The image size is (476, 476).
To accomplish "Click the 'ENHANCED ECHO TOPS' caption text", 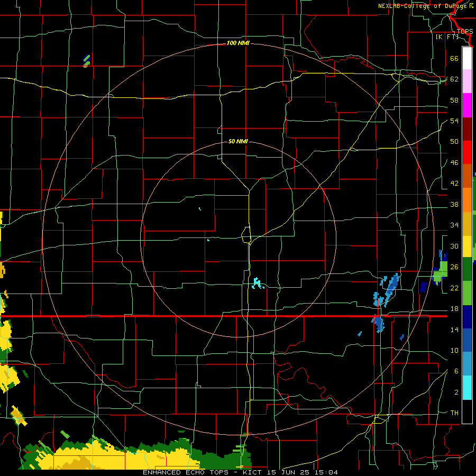I will click(186, 472).
